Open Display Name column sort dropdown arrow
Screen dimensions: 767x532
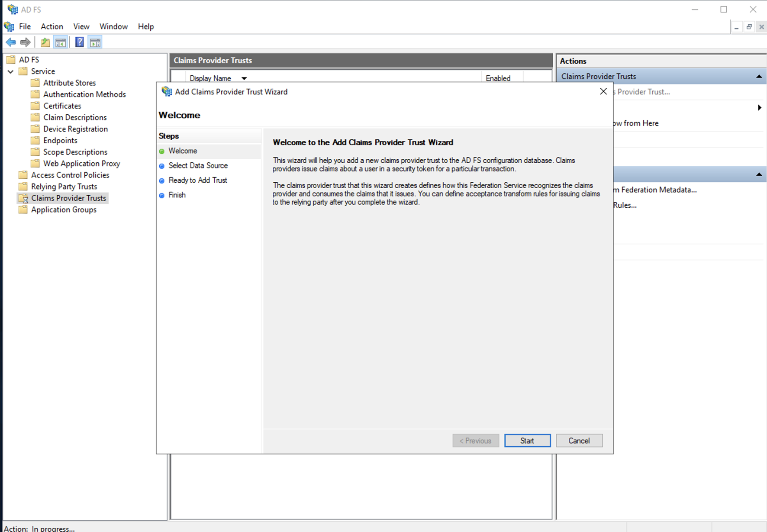tap(244, 78)
